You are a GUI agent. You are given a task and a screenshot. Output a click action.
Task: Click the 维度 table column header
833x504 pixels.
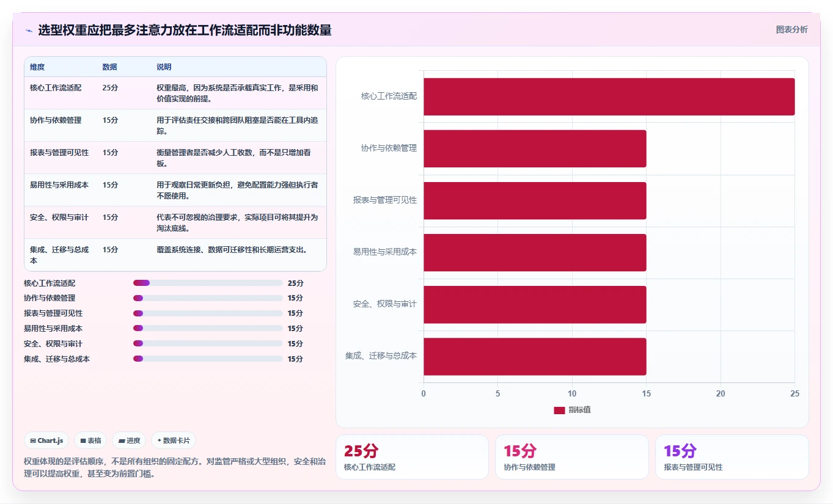[37, 67]
